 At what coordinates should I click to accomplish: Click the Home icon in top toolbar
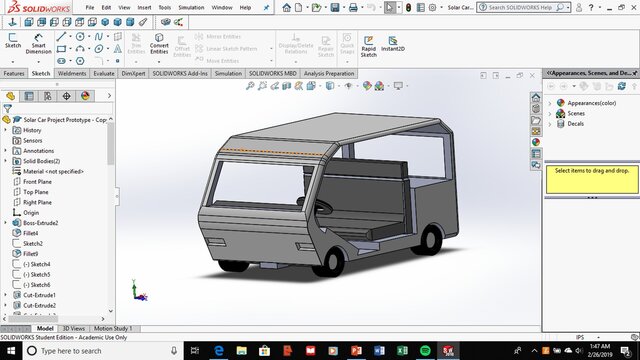[287, 7]
